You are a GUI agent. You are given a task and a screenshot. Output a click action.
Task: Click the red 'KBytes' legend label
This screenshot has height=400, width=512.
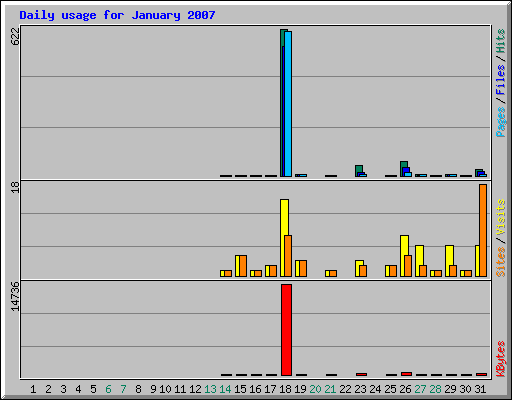point(500,359)
